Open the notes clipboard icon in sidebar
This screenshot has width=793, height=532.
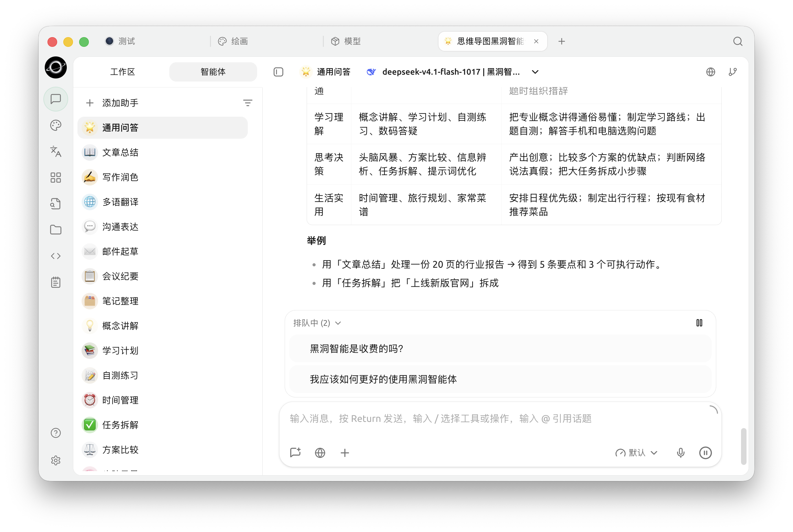coord(56,282)
